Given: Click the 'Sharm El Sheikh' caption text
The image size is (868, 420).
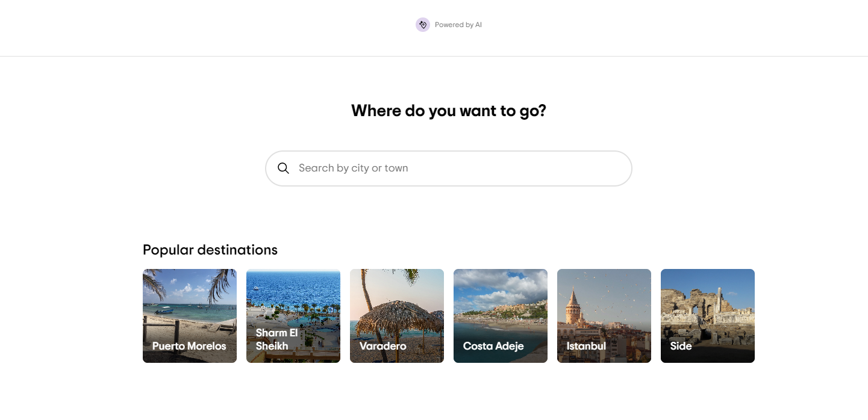Looking at the screenshot, I should [276, 339].
